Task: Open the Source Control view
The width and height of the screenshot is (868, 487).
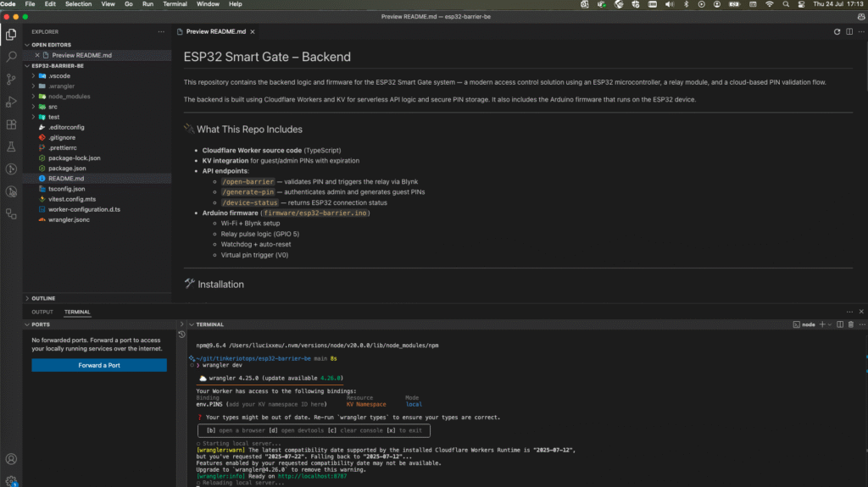Action: [x=11, y=79]
